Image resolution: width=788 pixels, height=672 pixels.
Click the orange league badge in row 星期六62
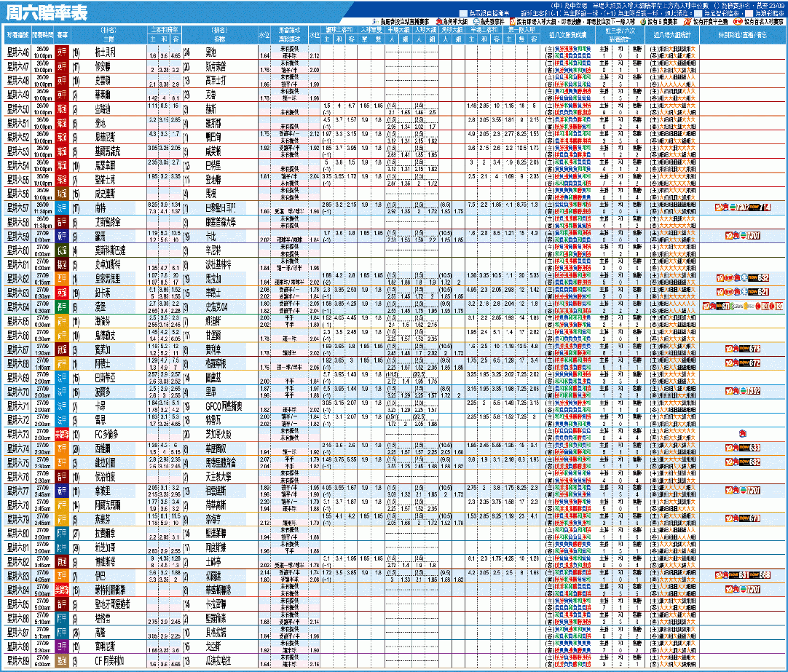click(62, 279)
